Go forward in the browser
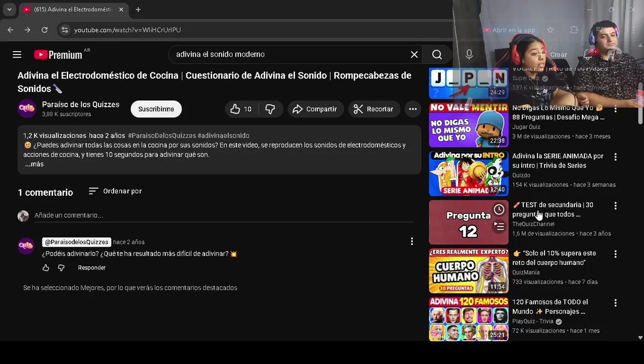Image resolution: width=644 pixels, height=364 pixels. point(27,30)
